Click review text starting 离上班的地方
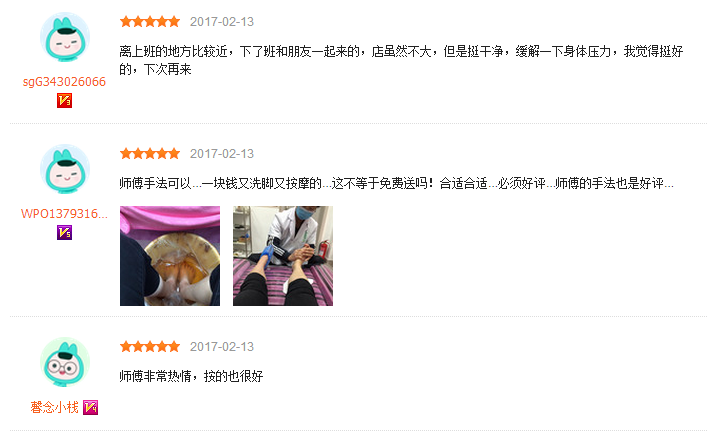Image resolution: width=708 pixels, height=441 pixels. coord(401,60)
